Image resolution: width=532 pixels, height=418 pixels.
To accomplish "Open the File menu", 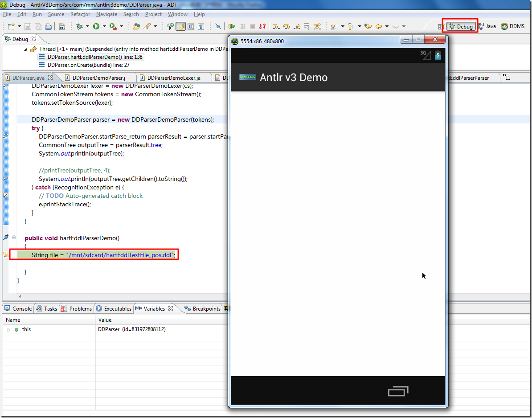I will click(7, 14).
